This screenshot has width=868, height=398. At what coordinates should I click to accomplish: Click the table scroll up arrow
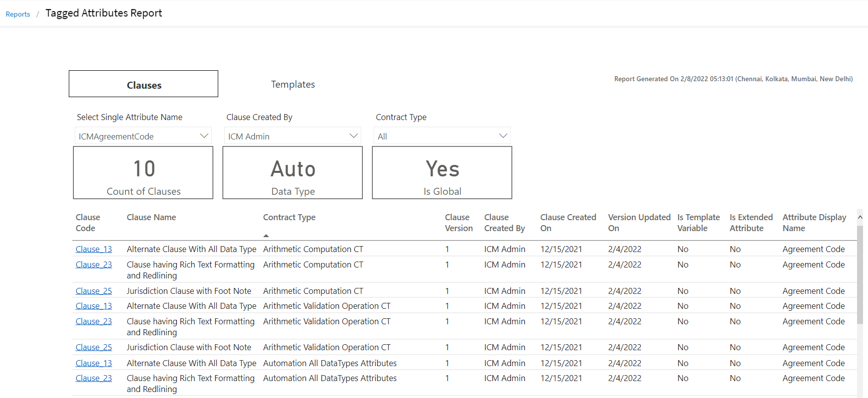point(860,217)
